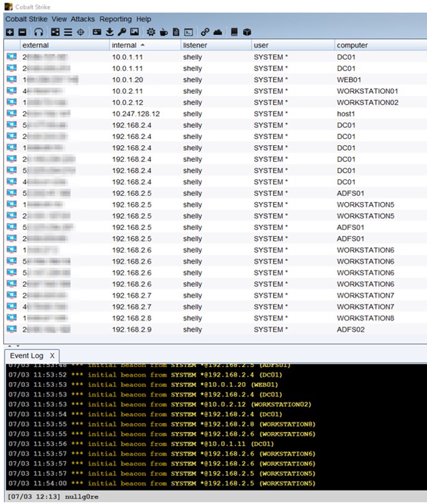
Task: Click the 11:54:00 log entry for WORKSTATION5
Action: (x=162, y=483)
